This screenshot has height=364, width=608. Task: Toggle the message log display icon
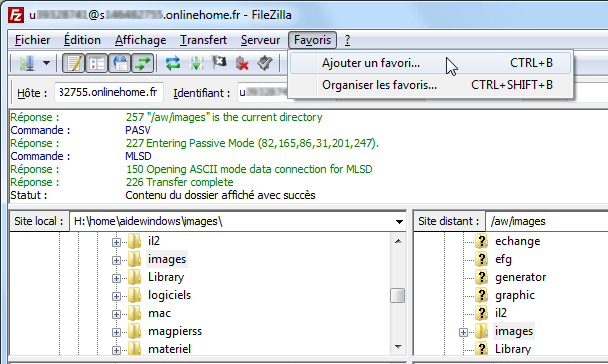73,63
